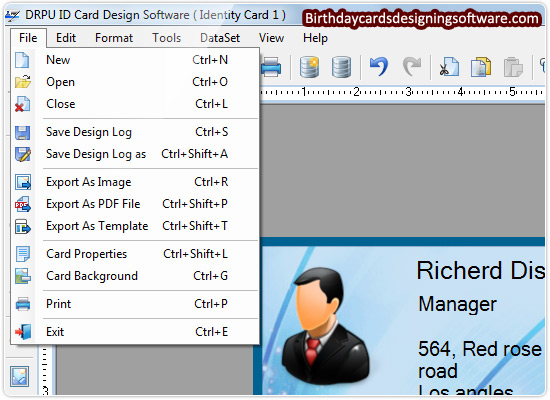The image size is (550, 400).
Task: Click the blue Undo arrow icon
Action: (379, 66)
